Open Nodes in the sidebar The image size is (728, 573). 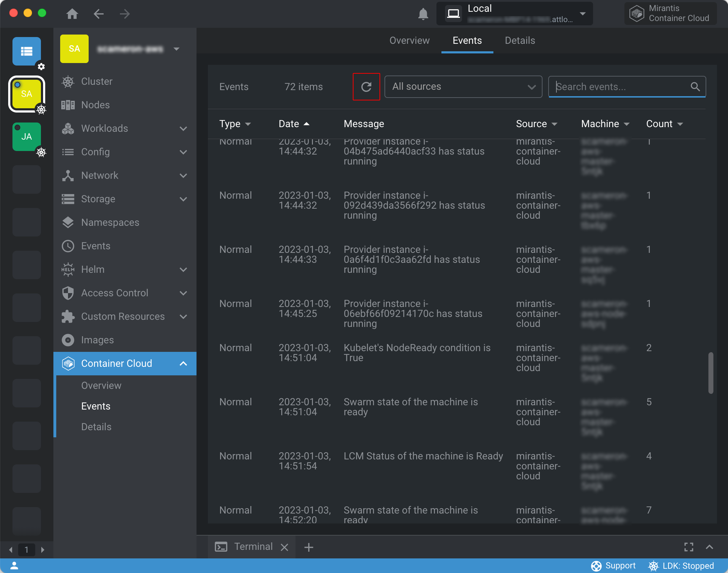coord(95,105)
